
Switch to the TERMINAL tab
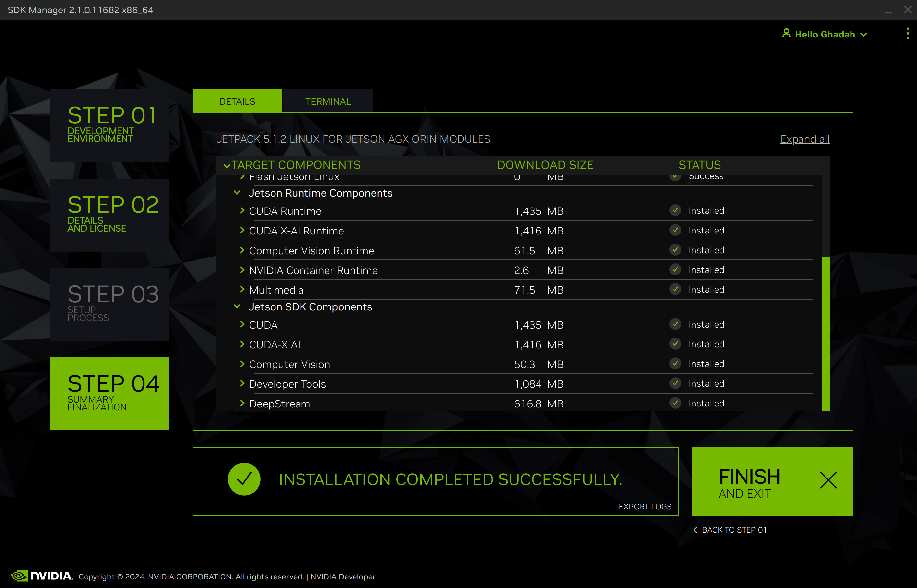[x=327, y=101]
